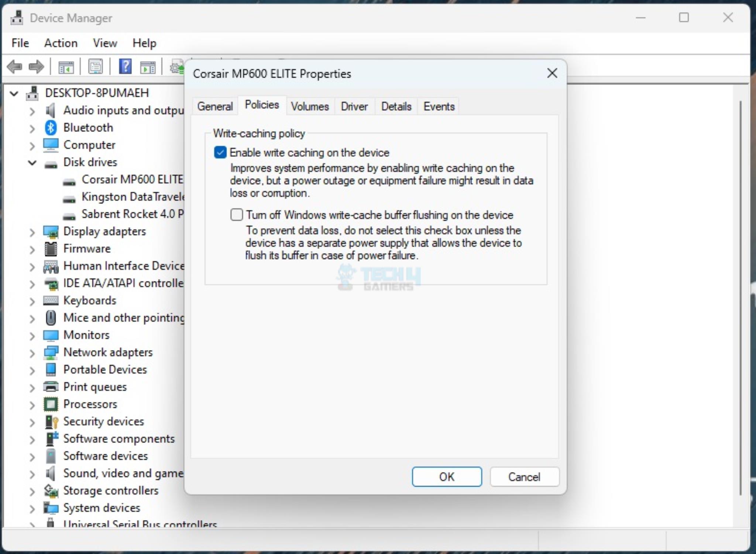Collapse the Disk drives category
Screen dimensions: 756x554
pos(32,162)
